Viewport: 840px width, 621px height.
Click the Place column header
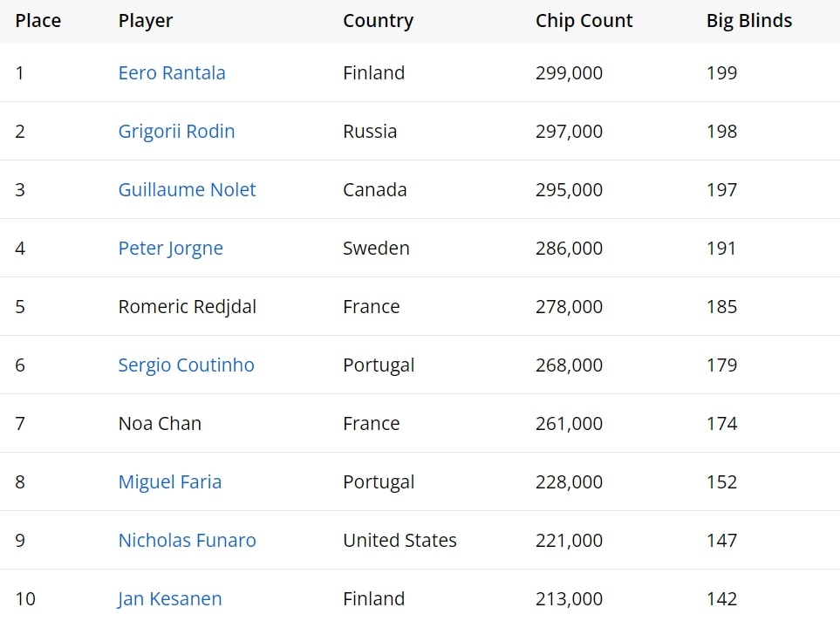click(x=38, y=20)
